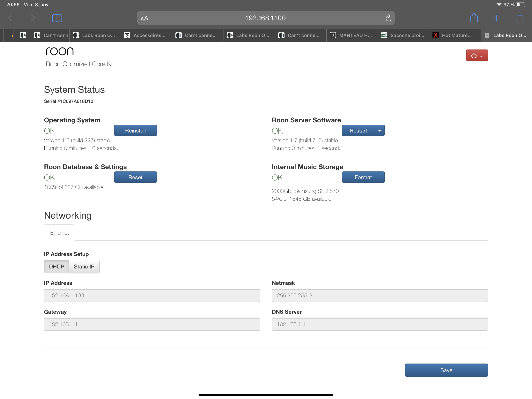Switch to the Accessoires... tab
This screenshot has height=399, width=532.
(x=146, y=35)
